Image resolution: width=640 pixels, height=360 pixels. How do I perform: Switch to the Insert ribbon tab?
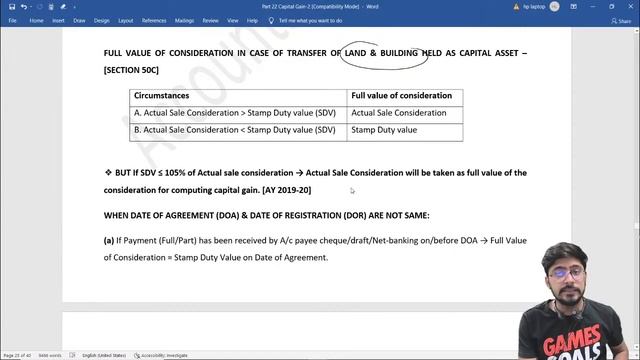tap(58, 20)
